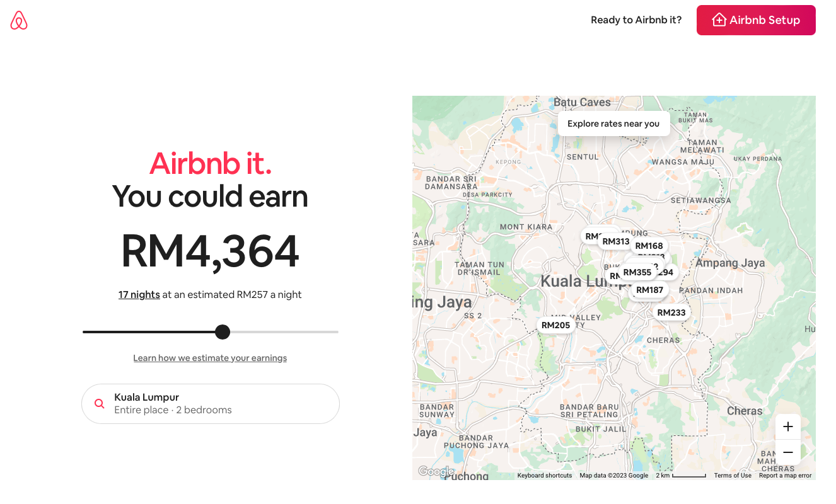Select the RM313 price marker
This screenshot has width=836, height=504.
click(x=616, y=241)
